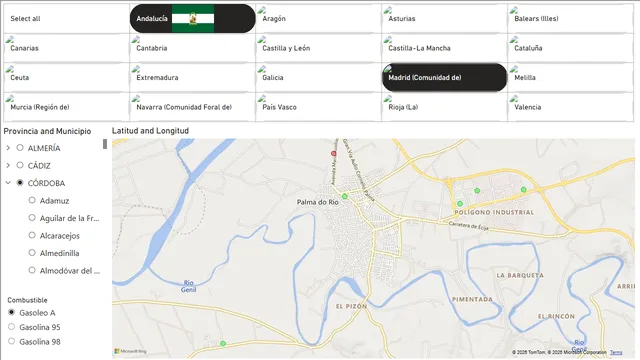The image size is (640, 360).
Task: Select the Balears (Illes) region tile
Action: pos(571,18)
